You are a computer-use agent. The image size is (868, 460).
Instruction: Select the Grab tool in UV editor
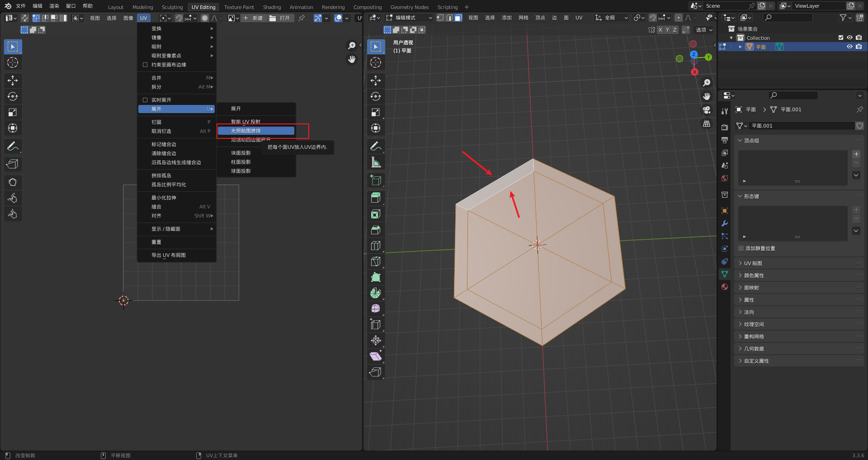pos(13,182)
